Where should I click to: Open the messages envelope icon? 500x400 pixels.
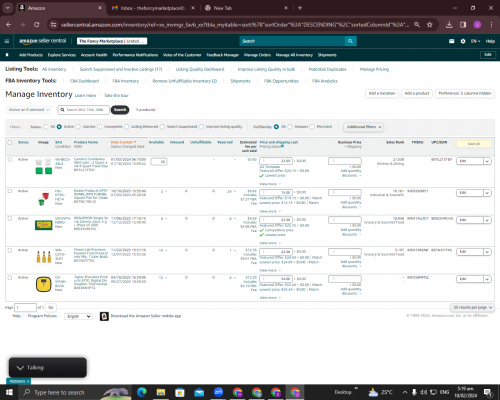pyautogui.click(x=451, y=41)
